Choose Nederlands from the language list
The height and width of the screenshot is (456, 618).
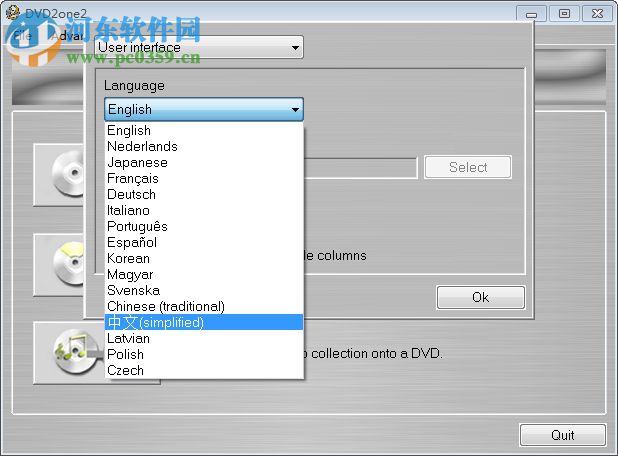[x=204, y=147]
